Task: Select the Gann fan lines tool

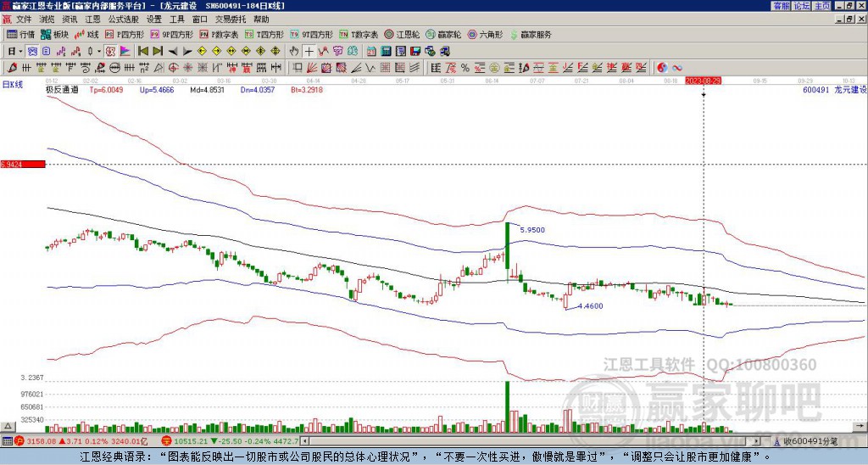Action: point(312,68)
